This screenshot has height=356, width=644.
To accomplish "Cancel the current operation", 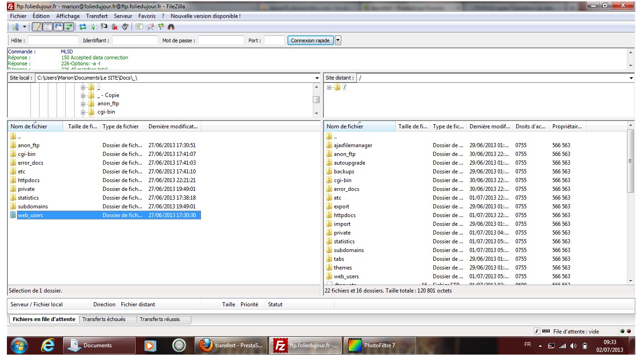I will (104, 27).
